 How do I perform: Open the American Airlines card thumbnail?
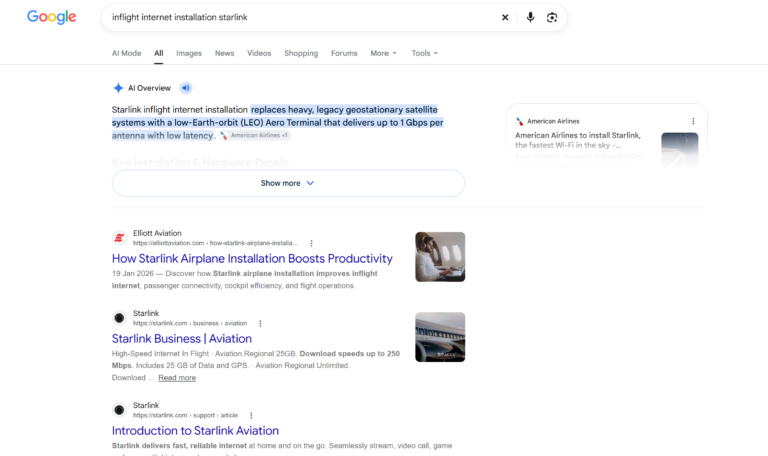click(680, 150)
